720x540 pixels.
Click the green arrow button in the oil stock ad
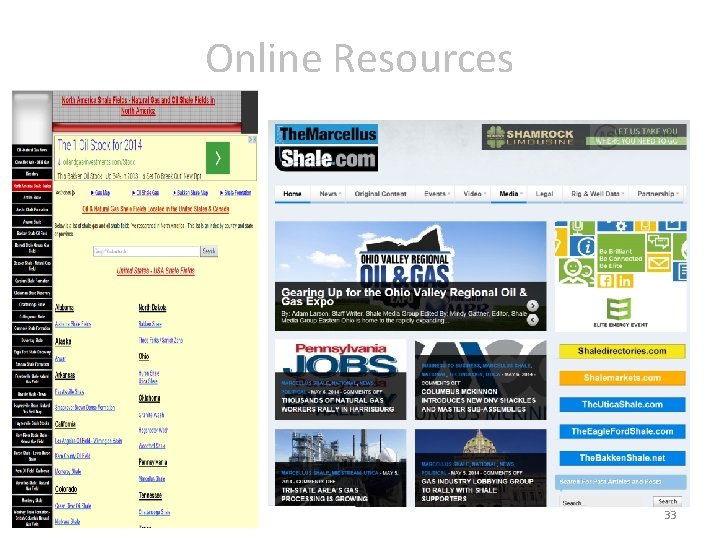218,158
